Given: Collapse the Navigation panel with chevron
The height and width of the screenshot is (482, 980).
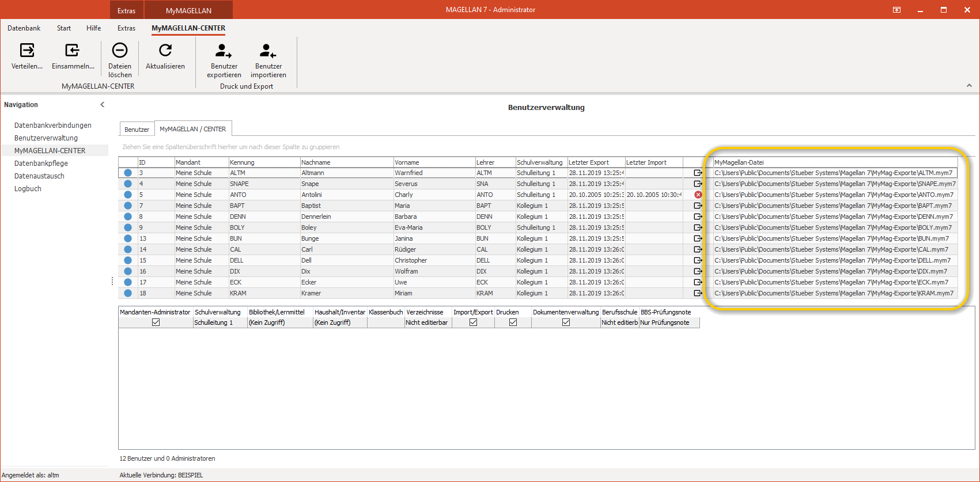Looking at the screenshot, I should (103, 105).
